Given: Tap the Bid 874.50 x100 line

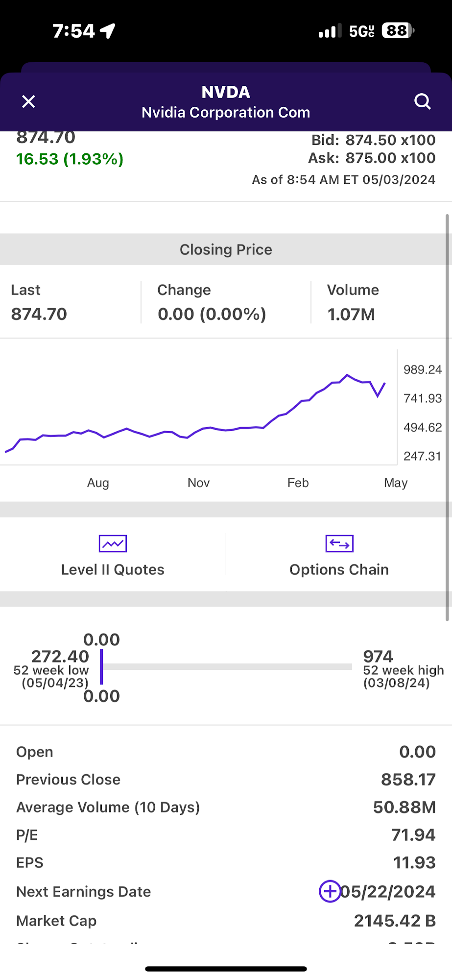Looking at the screenshot, I should coord(373,140).
